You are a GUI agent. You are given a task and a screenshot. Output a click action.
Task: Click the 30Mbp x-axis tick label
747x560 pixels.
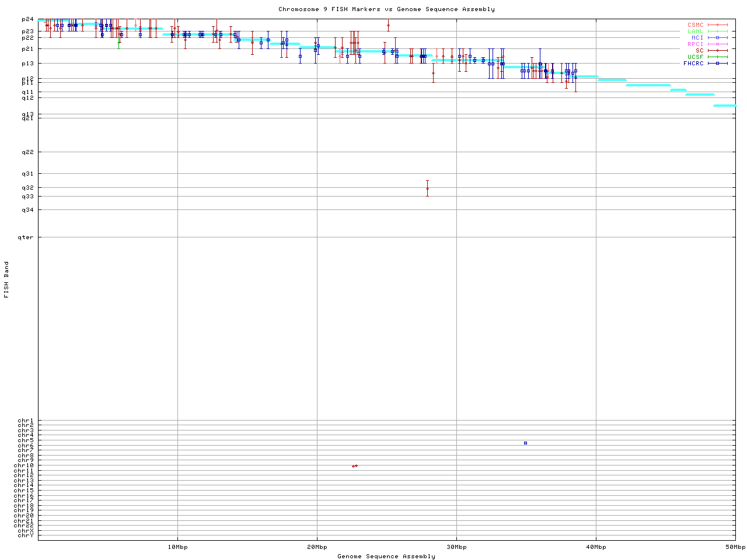pyautogui.click(x=456, y=547)
